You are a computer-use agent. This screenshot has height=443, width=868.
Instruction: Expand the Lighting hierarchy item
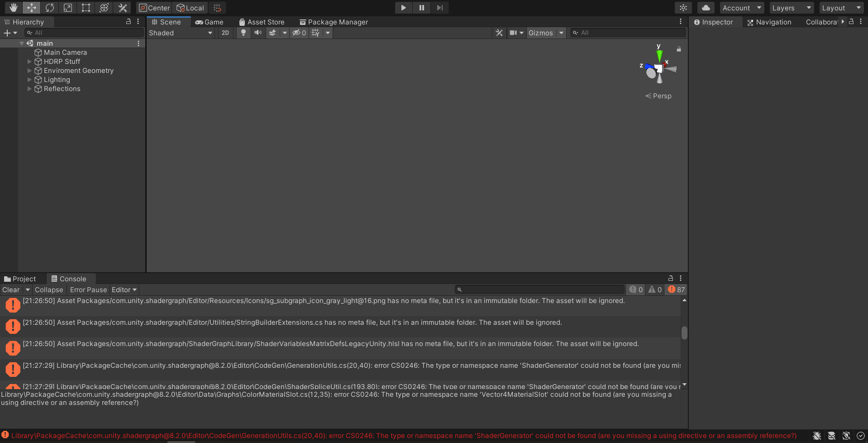[x=29, y=80]
